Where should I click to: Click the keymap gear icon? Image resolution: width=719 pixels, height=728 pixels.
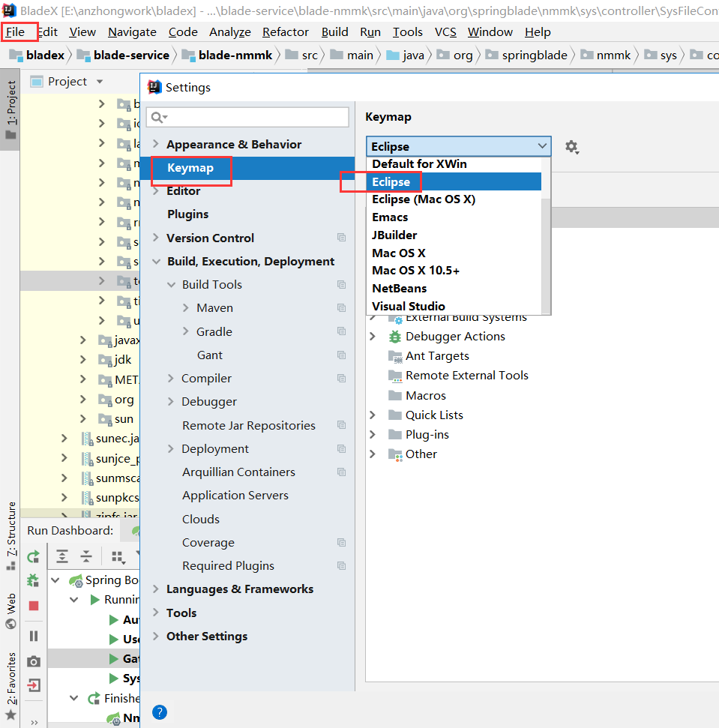(x=571, y=147)
